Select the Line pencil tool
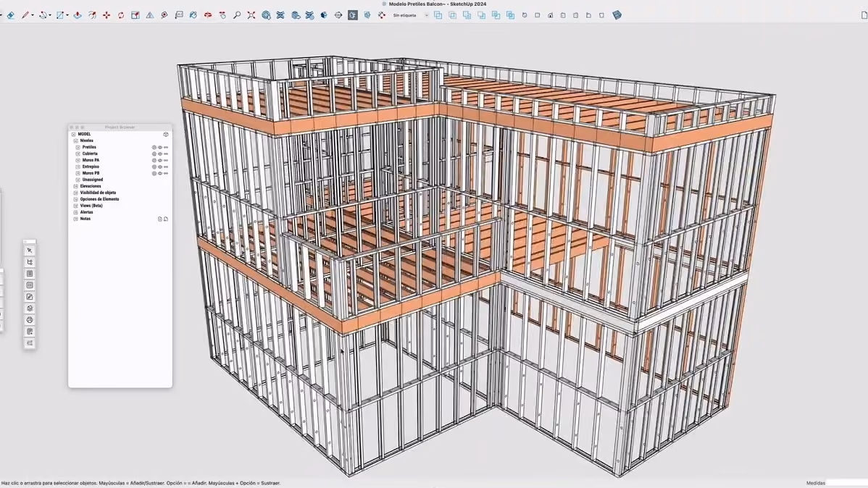Image resolution: width=868 pixels, height=488 pixels. [x=25, y=15]
